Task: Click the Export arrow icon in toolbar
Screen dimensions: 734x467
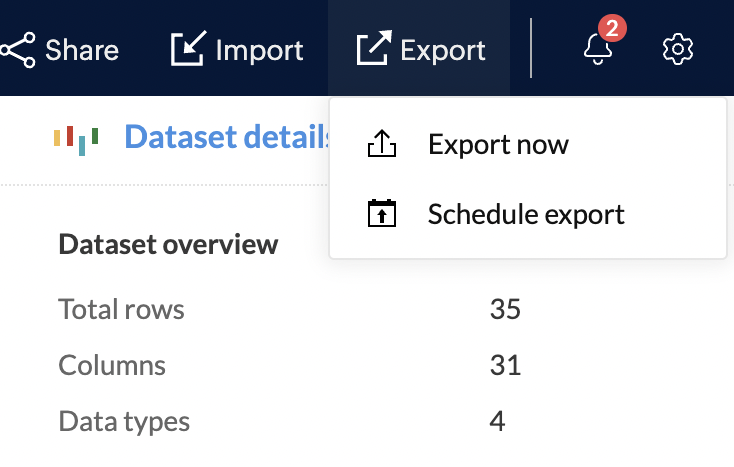Action: pyautogui.click(x=372, y=49)
